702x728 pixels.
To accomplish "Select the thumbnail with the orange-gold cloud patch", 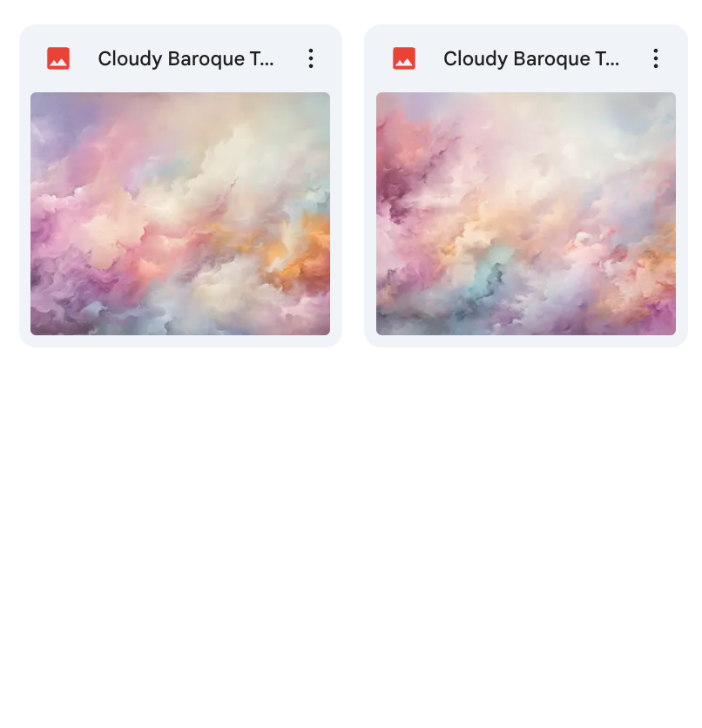I will [x=180, y=213].
